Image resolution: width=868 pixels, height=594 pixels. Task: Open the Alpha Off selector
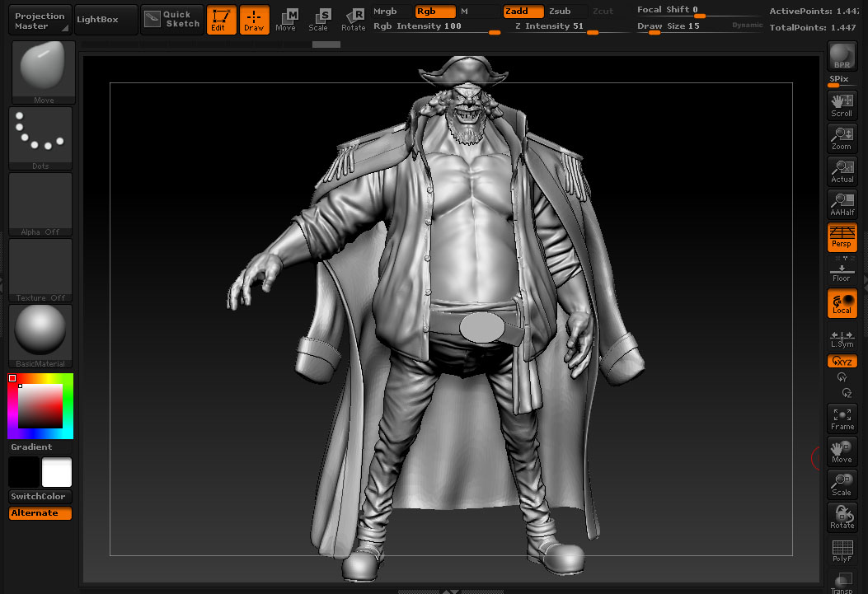(x=40, y=204)
